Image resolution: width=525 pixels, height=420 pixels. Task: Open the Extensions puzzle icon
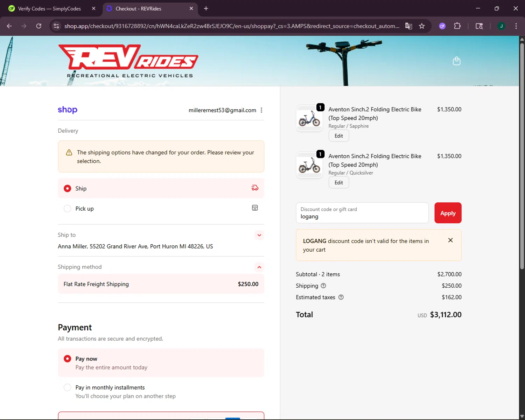457,26
